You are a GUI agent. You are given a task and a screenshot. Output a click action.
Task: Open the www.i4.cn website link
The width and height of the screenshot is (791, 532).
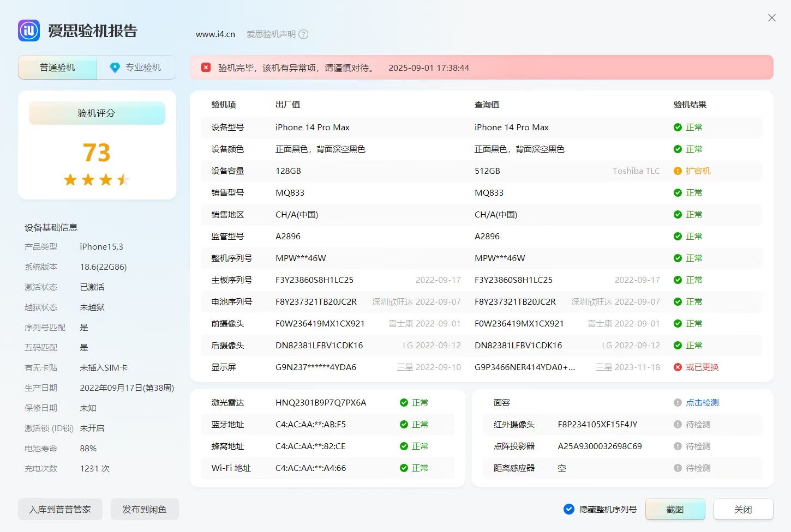click(215, 34)
